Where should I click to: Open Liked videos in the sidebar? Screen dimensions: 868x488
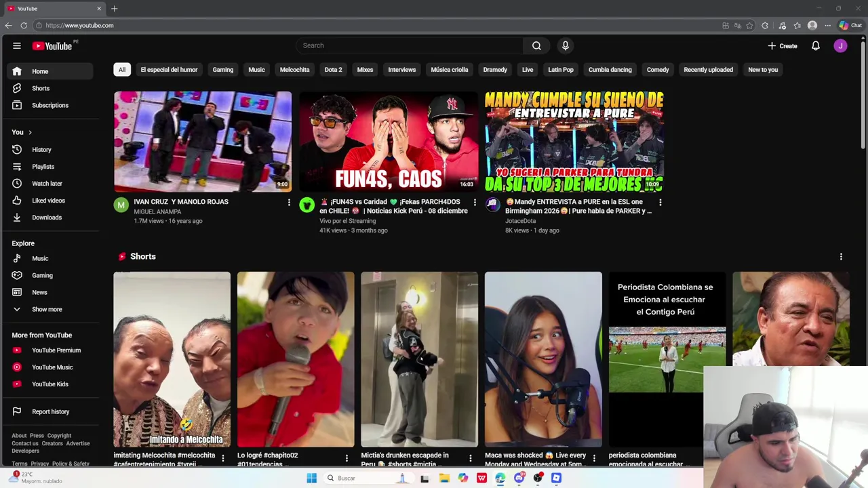50,200
